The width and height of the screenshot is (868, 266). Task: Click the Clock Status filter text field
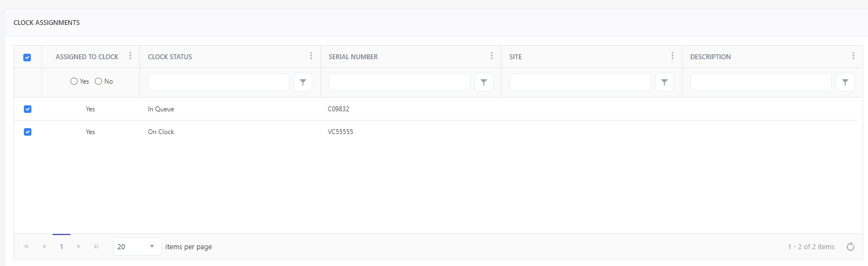pos(218,83)
